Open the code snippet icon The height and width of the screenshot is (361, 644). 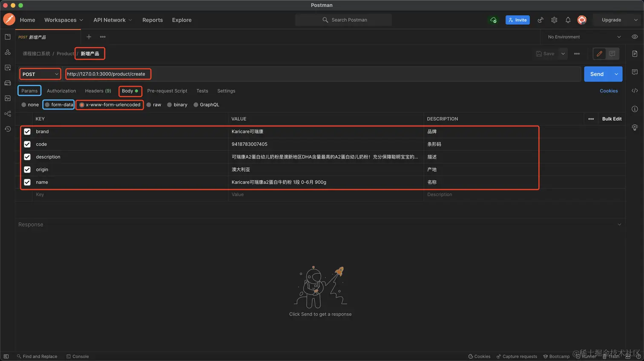tap(635, 90)
